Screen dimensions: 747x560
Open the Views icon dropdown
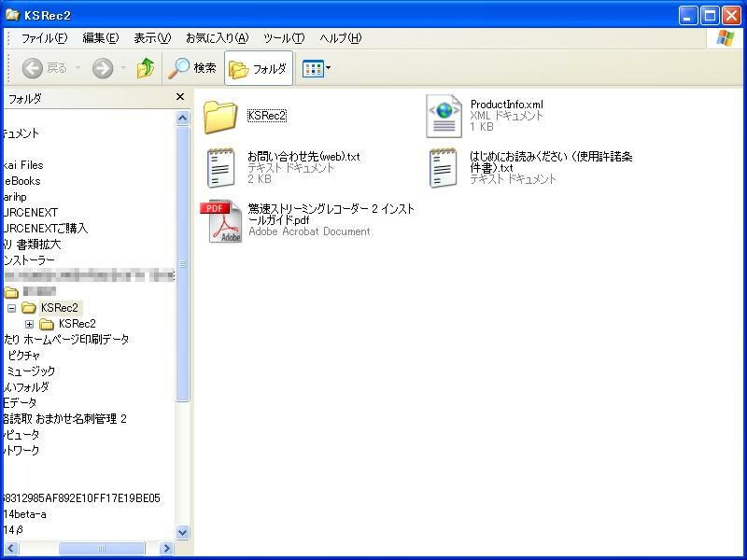tap(317, 68)
